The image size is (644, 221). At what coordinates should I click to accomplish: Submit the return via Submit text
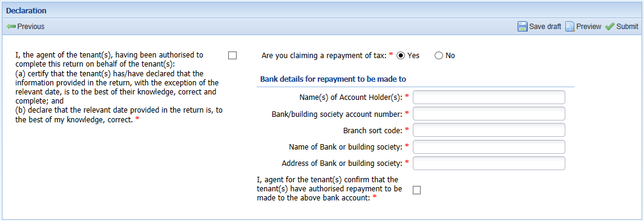click(627, 27)
